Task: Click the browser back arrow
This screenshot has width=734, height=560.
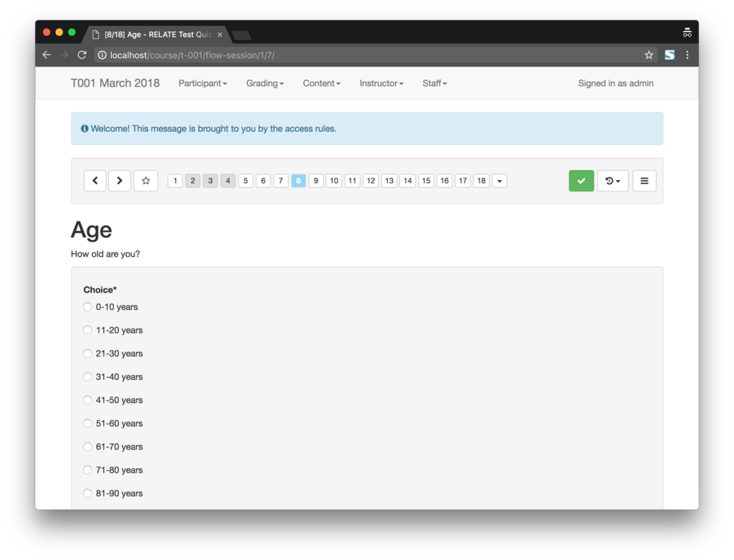Action: (47, 54)
